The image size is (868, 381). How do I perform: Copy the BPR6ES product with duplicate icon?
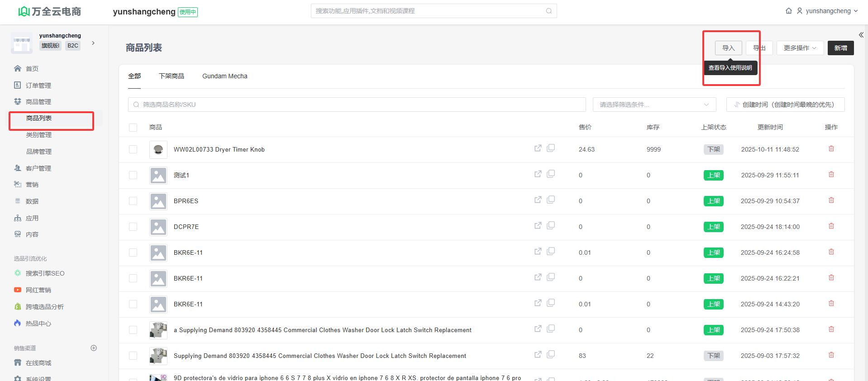pos(551,200)
